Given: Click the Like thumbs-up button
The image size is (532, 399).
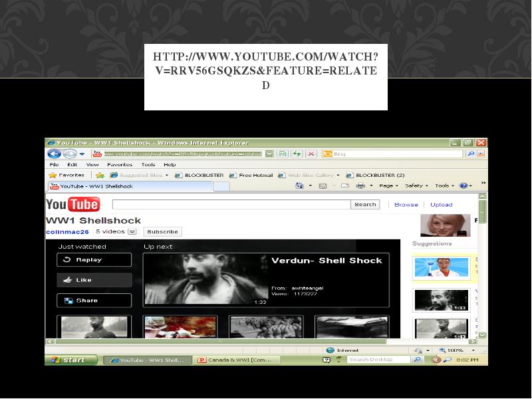Looking at the screenshot, I should pyautogui.click(x=94, y=280).
